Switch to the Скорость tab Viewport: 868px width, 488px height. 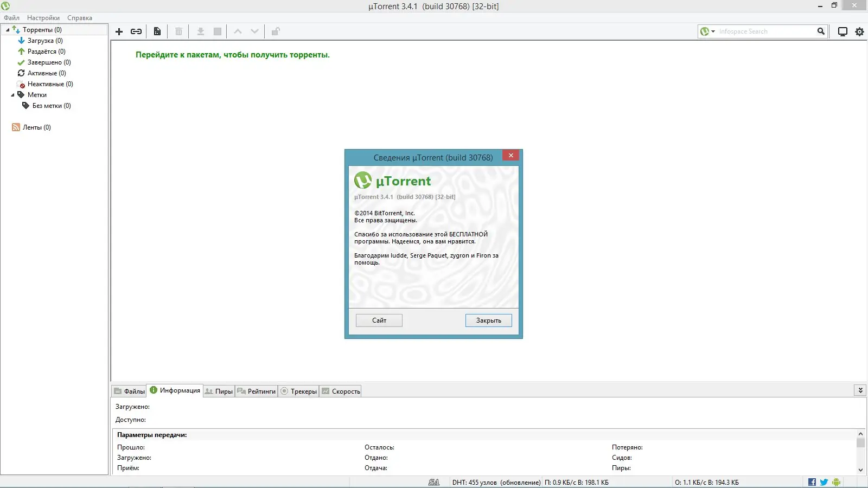(x=341, y=391)
